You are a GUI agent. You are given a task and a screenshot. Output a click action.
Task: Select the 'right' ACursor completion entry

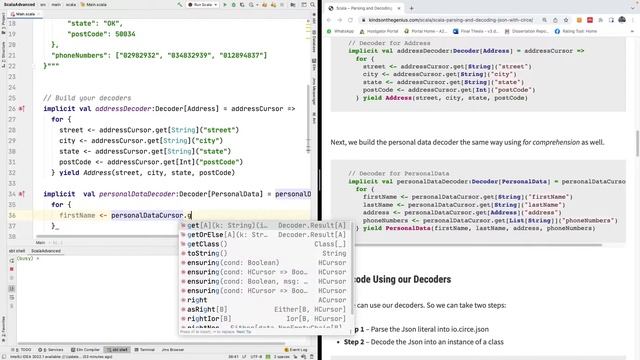[x=265, y=300]
